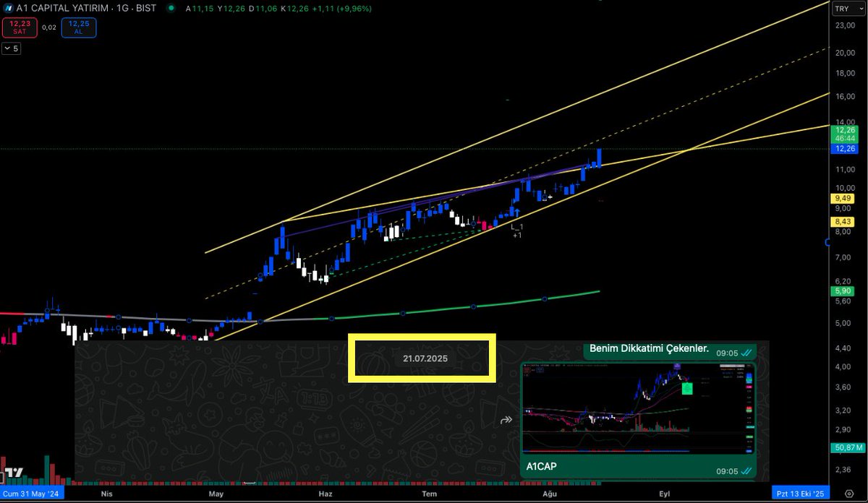Click the green 5,90 moving average label
Image resolution: width=868 pixels, height=503 pixels.
click(842, 291)
